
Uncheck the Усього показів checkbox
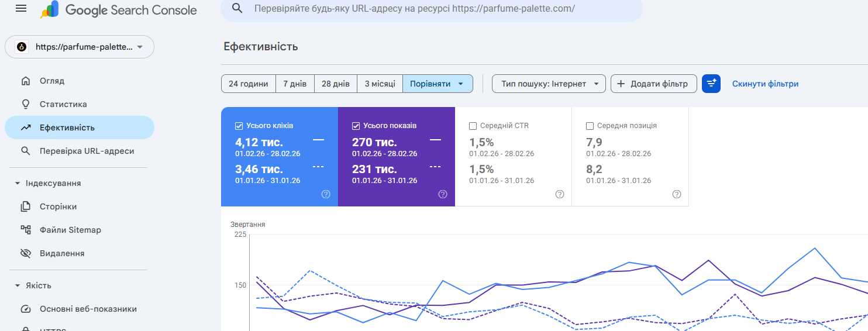(x=356, y=126)
